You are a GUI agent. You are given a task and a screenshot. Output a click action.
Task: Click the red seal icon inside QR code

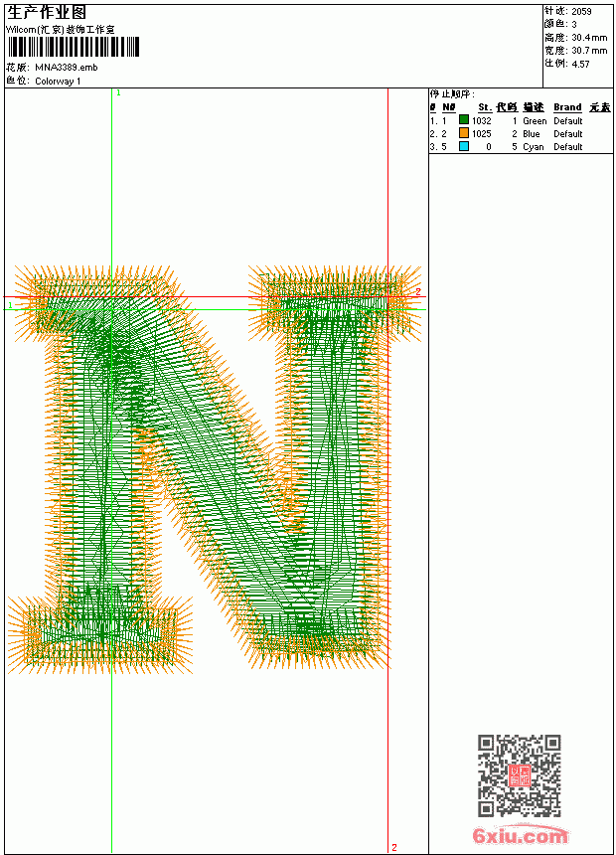pos(519,775)
